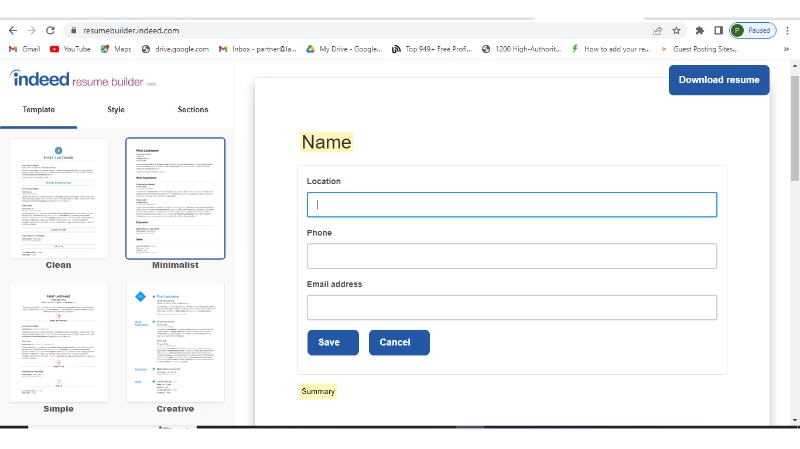Switch to the Style tab

click(x=116, y=109)
